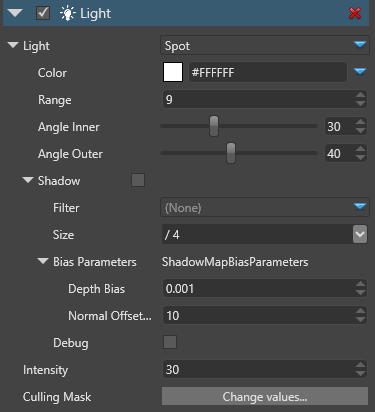The image size is (375, 412).
Task: Decrease Angle Inner with the down arrow
Action: pyautogui.click(x=360, y=131)
